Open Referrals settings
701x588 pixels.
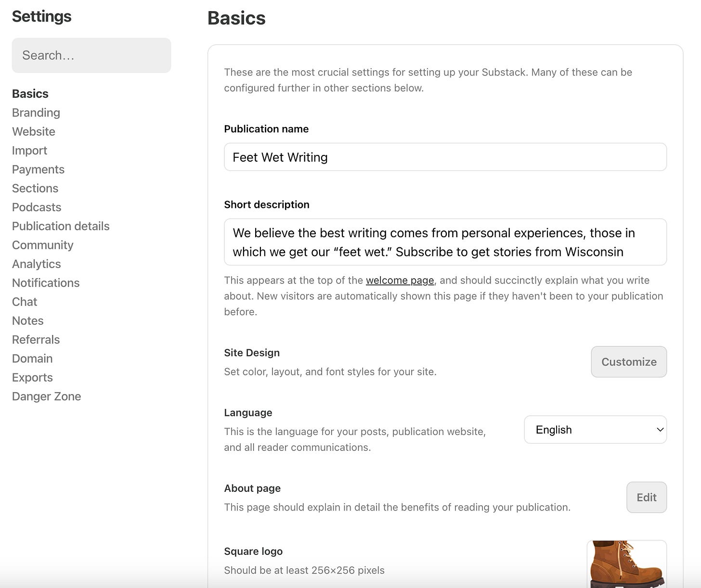pos(36,339)
